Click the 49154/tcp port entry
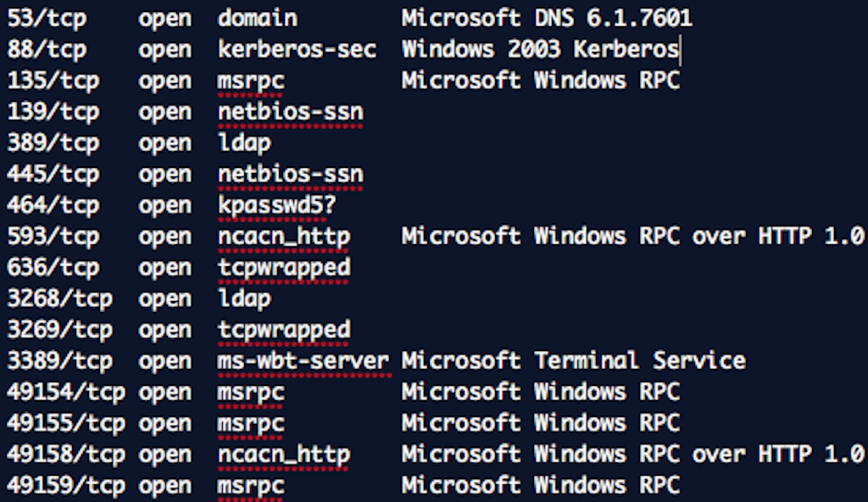This screenshot has height=502, width=868. coord(66,392)
